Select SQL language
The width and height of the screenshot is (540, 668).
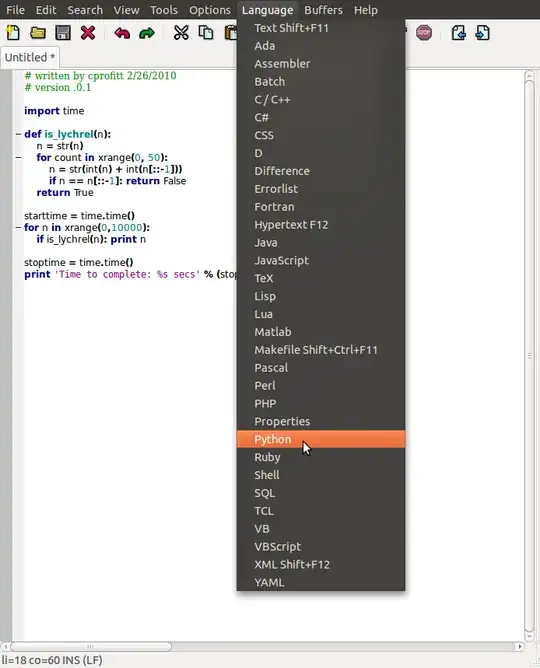point(321,493)
